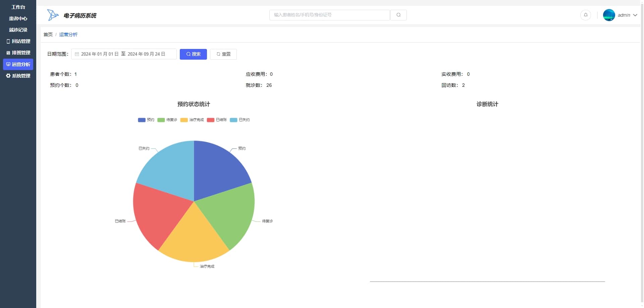
Task: Click the 日期范围 label
Action: 58,54
